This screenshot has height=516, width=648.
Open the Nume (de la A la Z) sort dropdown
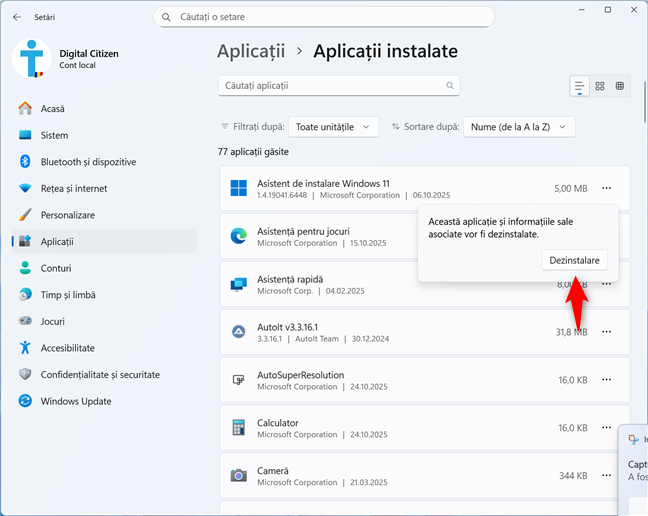coord(519,127)
